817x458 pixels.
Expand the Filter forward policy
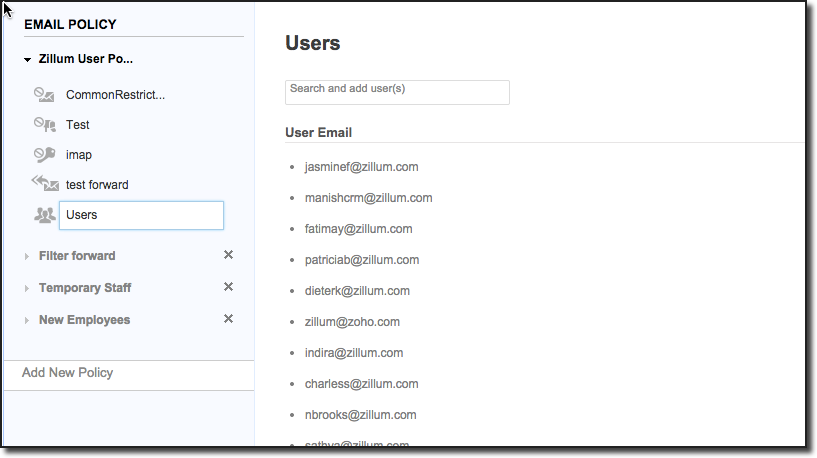point(28,257)
